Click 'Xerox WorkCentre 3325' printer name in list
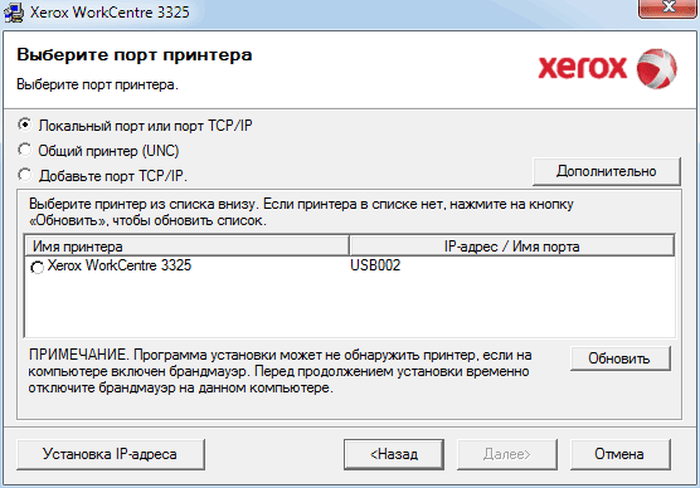Viewport: 700px width, 488px height. click(119, 266)
